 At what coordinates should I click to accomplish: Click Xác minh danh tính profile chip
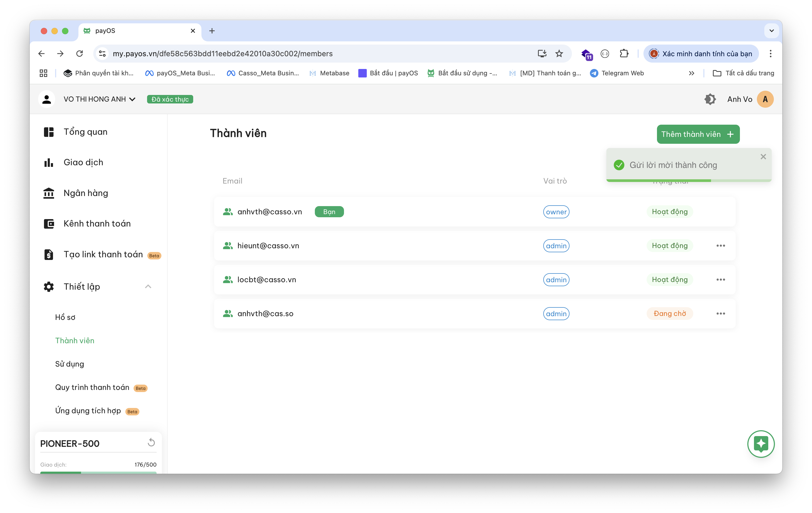[x=701, y=54]
